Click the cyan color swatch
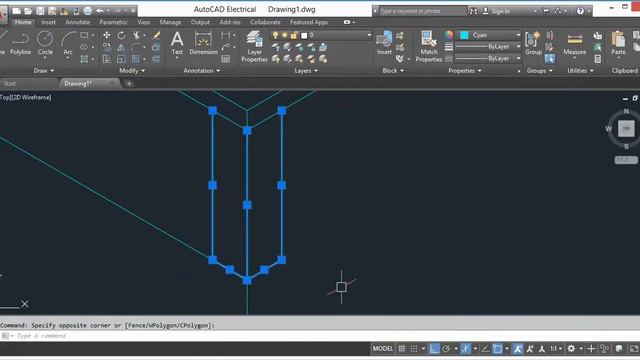Viewport: 640px width, 360px height. pos(464,36)
